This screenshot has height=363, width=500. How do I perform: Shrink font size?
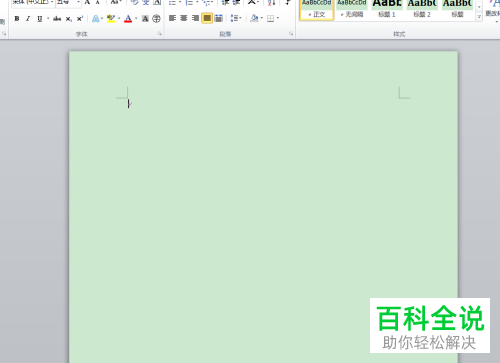(98, 2)
